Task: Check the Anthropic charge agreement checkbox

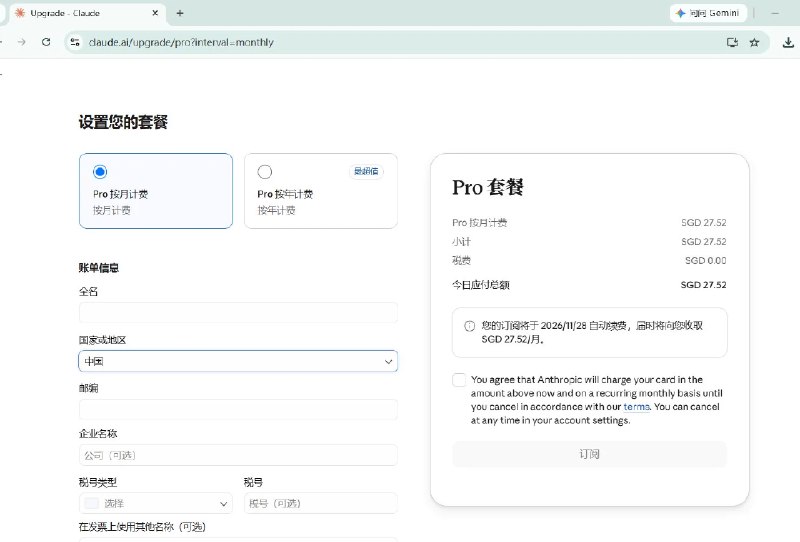Action: tap(459, 380)
